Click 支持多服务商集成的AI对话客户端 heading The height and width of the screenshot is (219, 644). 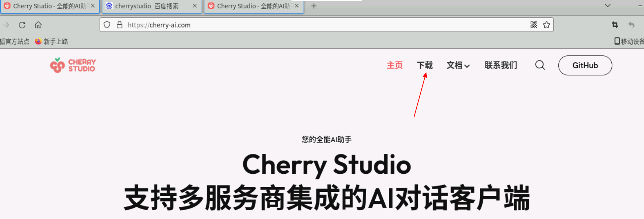point(326,198)
